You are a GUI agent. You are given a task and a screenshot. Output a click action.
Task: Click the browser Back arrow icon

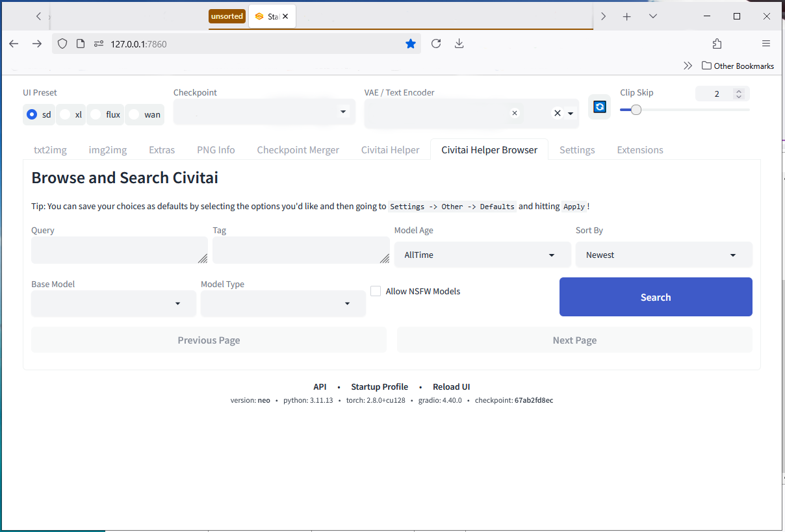coord(14,44)
